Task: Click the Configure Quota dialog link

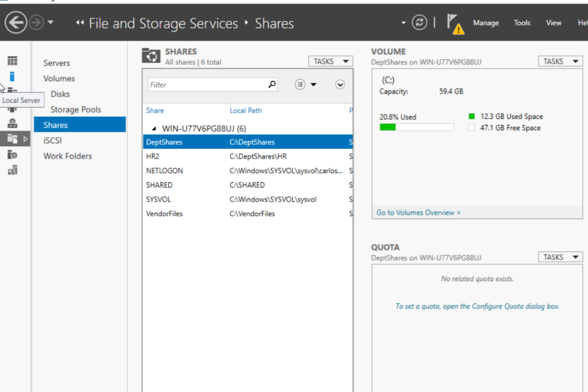Action: [x=477, y=306]
